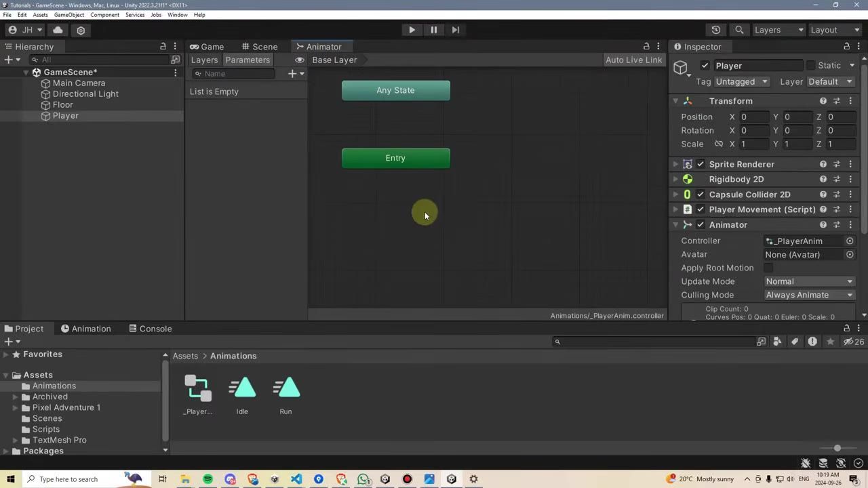This screenshot has width=868, height=488.
Task: Select the Entry node
Action: coord(396,159)
